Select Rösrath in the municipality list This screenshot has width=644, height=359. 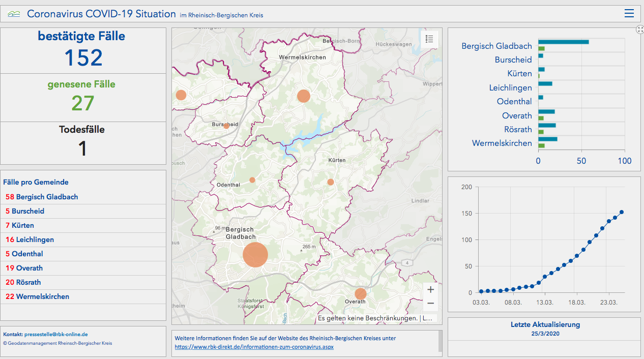coord(28,282)
